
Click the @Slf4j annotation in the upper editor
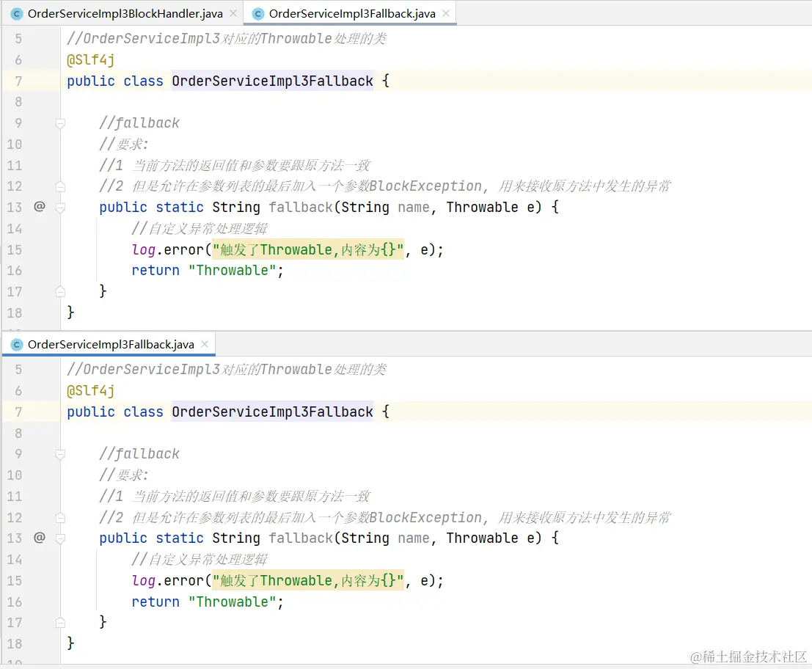91,60
